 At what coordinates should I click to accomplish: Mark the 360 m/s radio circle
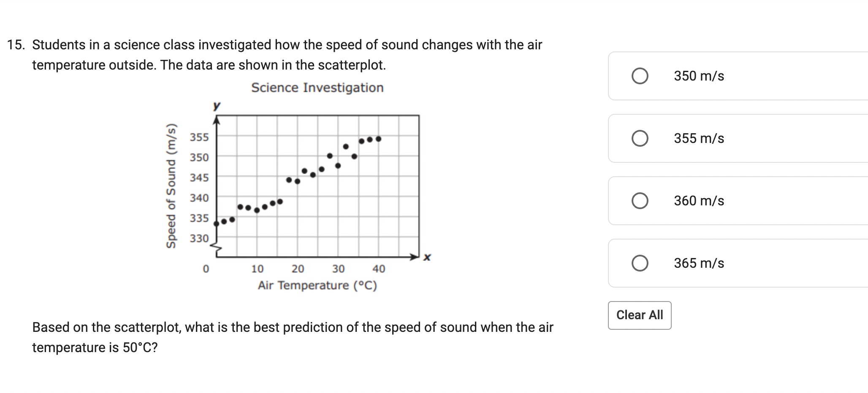click(640, 201)
